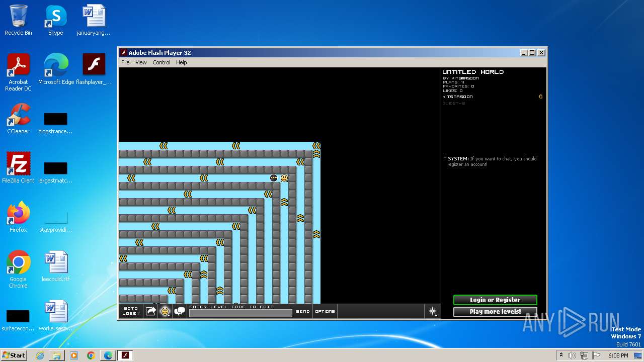The width and height of the screenshot is (644, 362).
Task: Open the largestmatc desktop file
Action: point(55,172)
